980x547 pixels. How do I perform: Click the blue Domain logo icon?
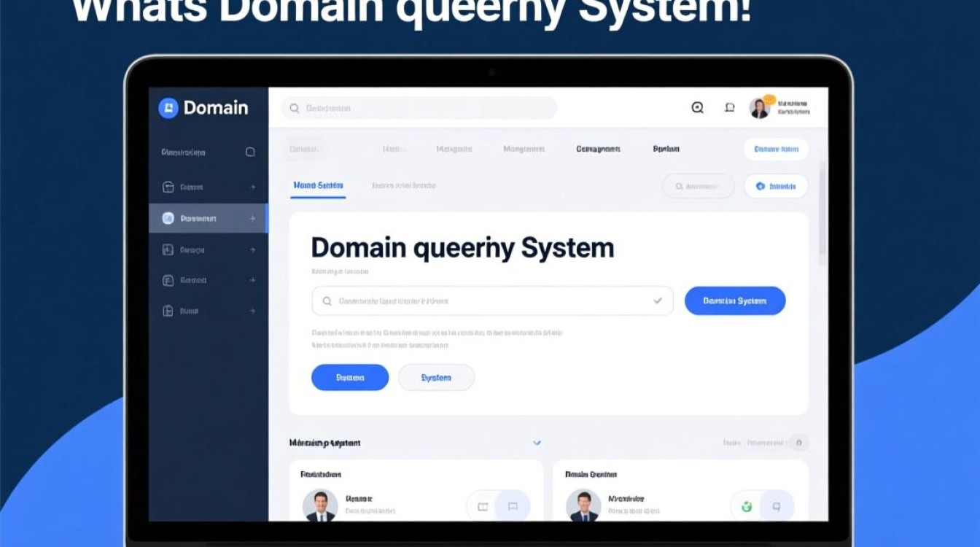point(168,108)
